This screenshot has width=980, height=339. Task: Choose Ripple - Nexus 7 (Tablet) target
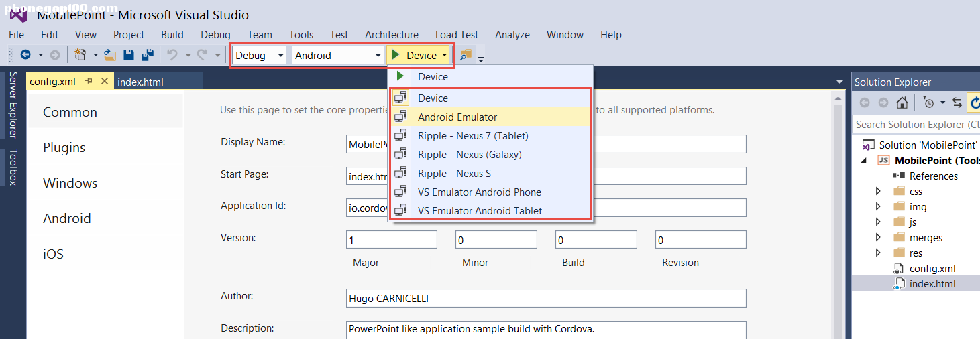(x=490, y=135)
